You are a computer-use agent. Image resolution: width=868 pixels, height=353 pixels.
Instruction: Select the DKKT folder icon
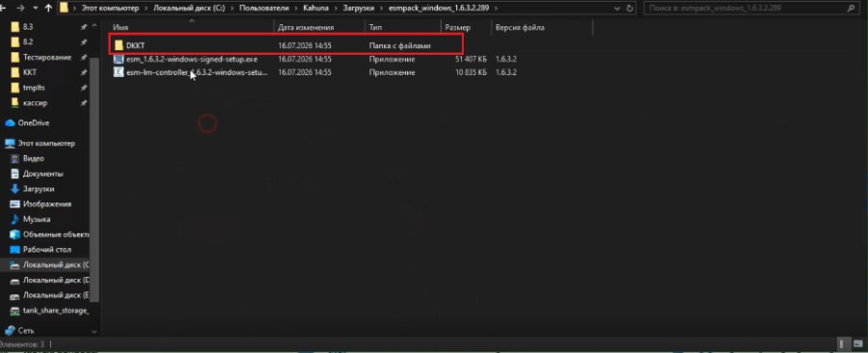(x=119, y=45)
